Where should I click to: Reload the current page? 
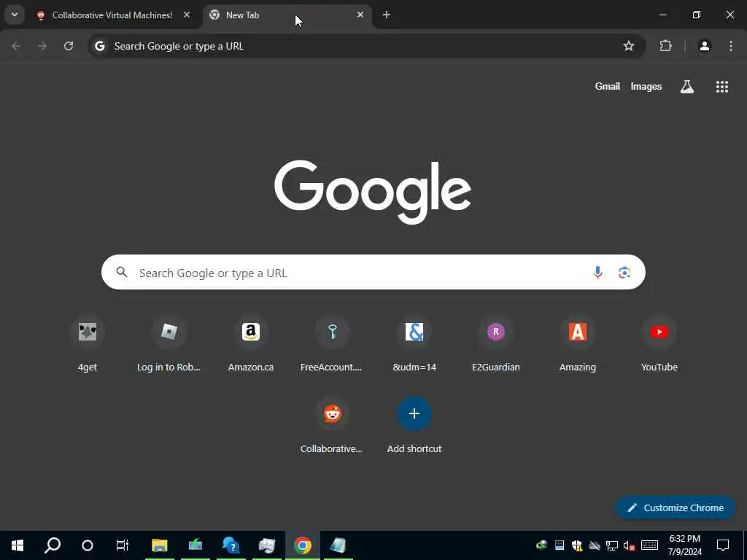pyautogui.click(x=69, y=46)
